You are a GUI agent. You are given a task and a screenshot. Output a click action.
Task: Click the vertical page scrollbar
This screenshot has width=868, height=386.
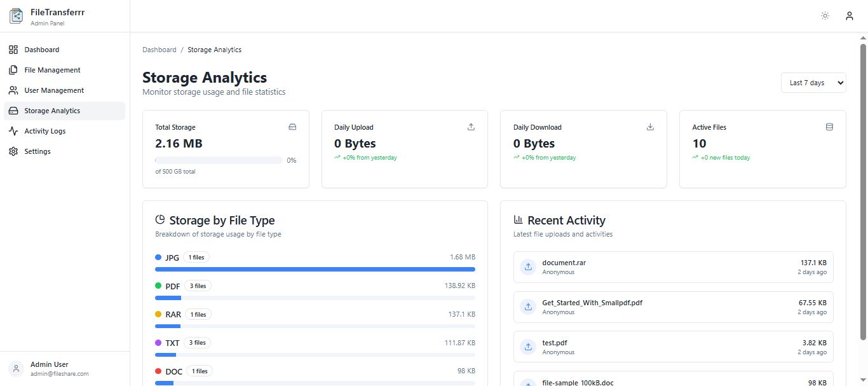click(x=863, y=191)
